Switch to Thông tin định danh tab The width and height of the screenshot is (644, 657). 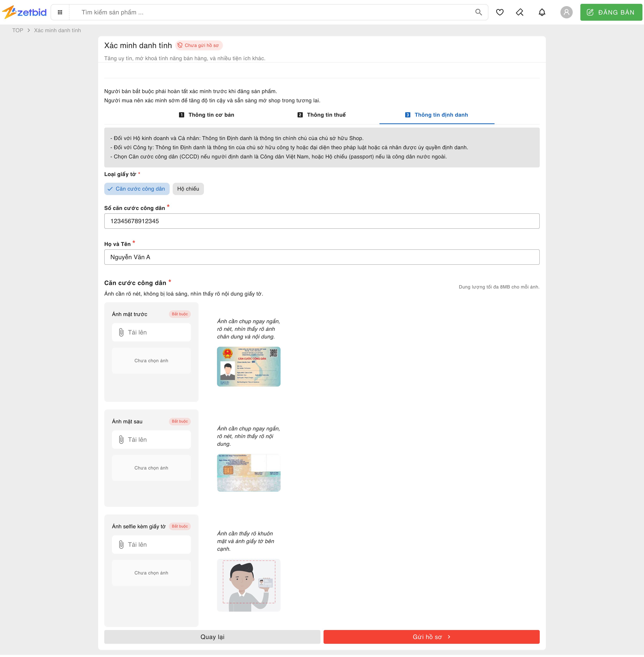(x=437, y=115)
